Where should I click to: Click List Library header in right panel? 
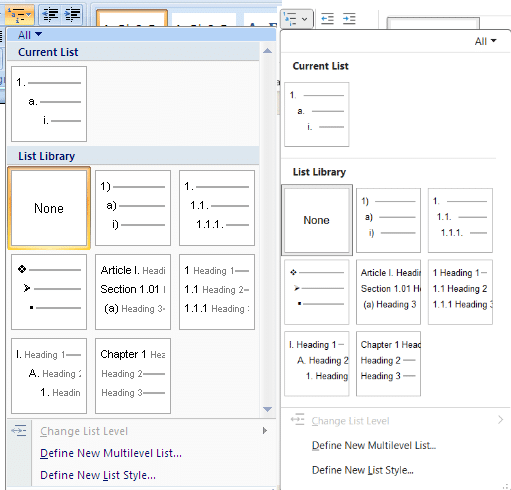click(x=319, y=172)
